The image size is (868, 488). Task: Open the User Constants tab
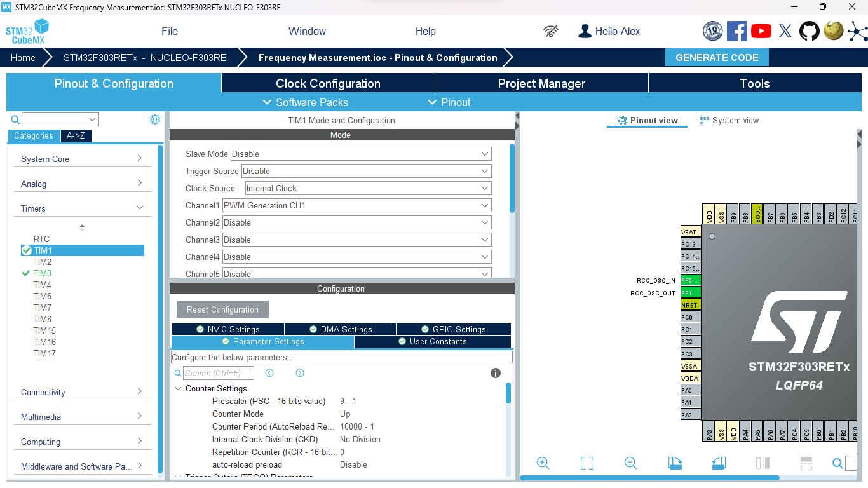tap(433, 341)
